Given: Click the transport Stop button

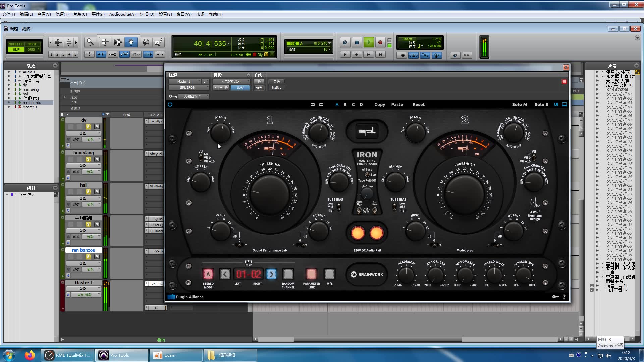Looking at the screenshot, I should coord(357,42).
